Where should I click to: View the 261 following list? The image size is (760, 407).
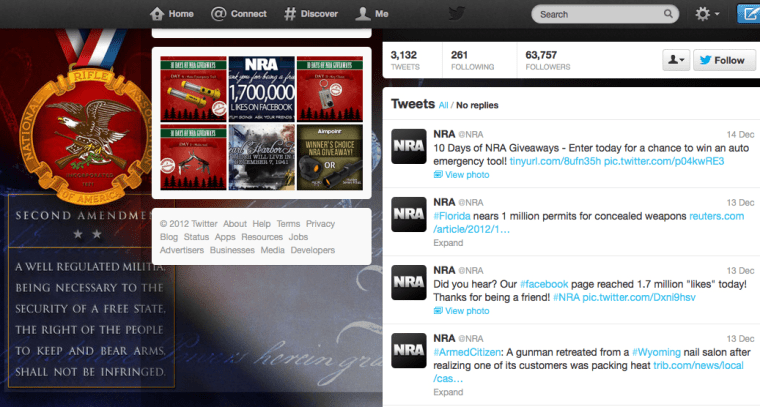pos(472,60)
